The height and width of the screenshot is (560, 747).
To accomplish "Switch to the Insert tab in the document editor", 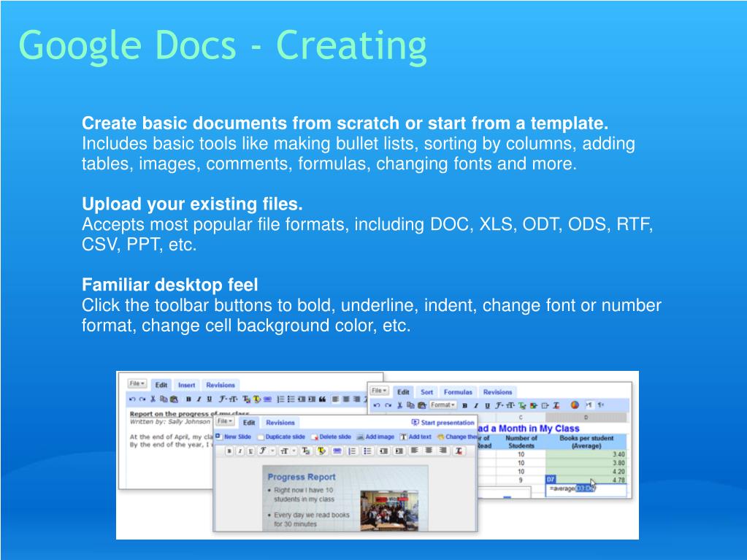I will point(187,386).
